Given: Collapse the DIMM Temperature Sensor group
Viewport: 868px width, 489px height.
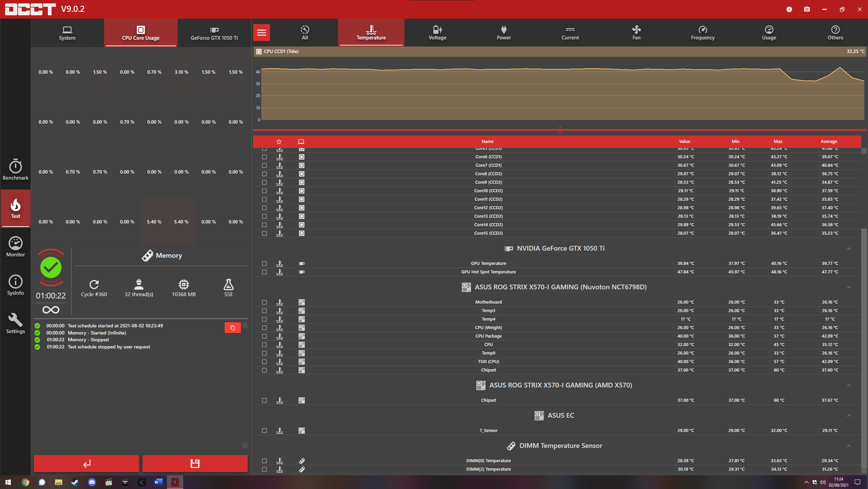Looking at the screenshot, I should [849, 446].
